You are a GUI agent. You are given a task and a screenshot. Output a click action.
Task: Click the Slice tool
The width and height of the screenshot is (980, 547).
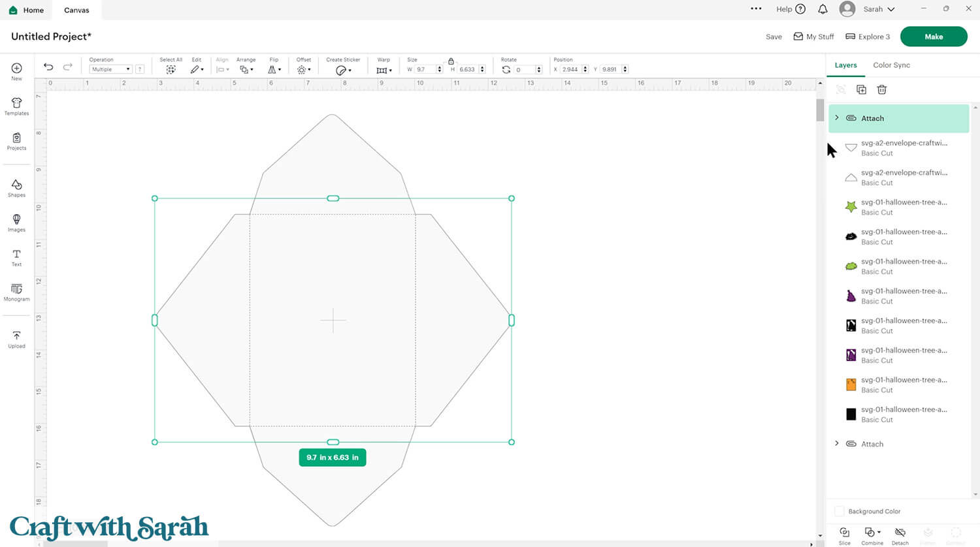844,535
